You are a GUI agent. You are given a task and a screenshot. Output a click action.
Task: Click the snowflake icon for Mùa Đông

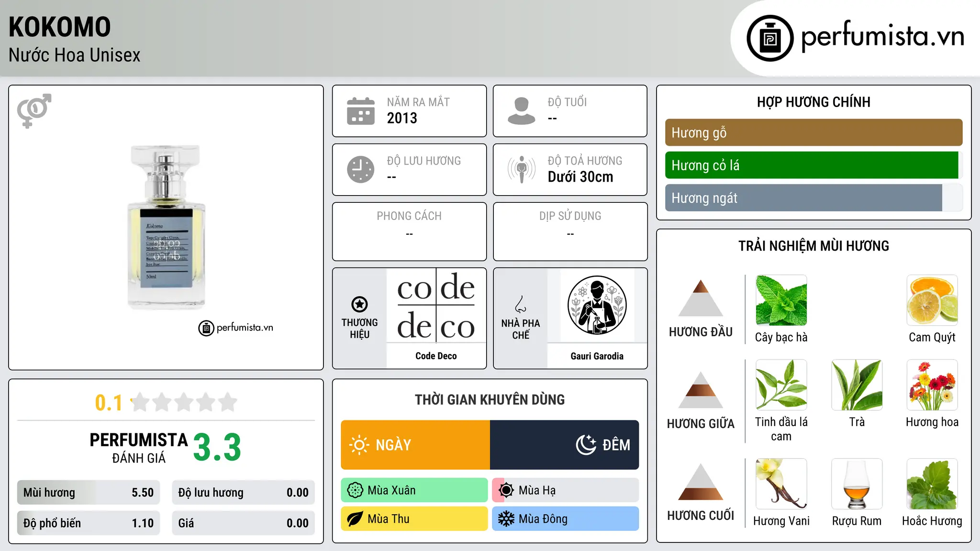(x=506, y=519)
